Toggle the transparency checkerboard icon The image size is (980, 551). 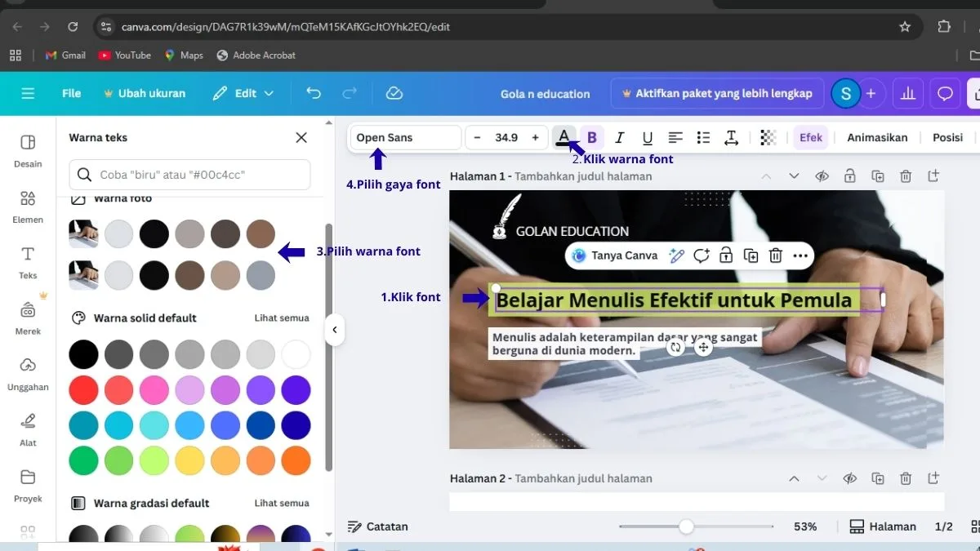tap(768, 138)
